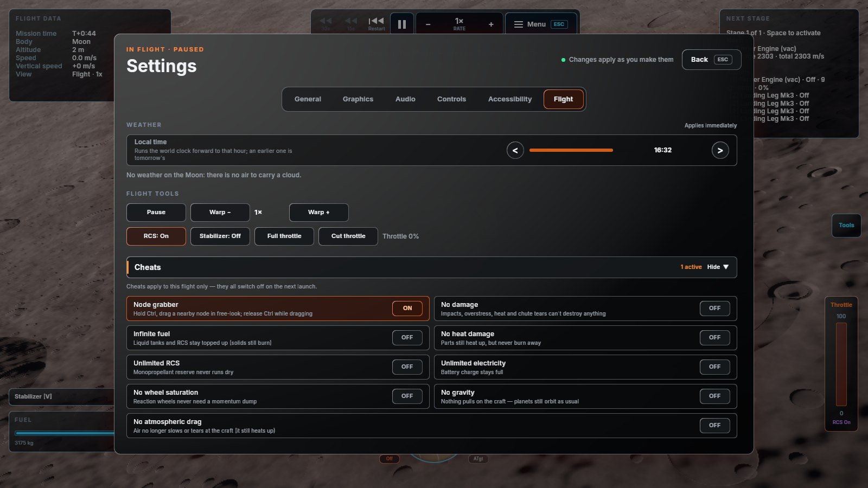Enable the No heat damage cheat
Screen dimensions: 868x488
point(715,338)
